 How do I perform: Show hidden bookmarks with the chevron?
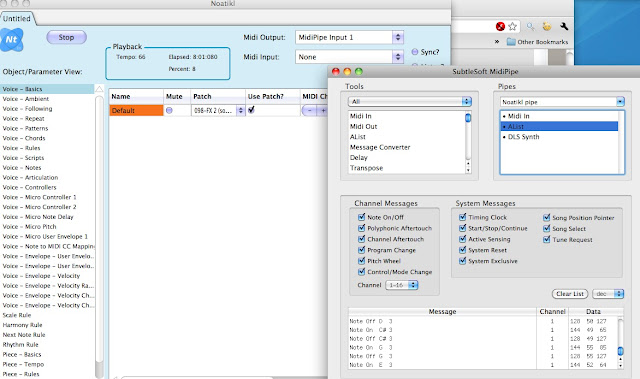pos(497,42)
